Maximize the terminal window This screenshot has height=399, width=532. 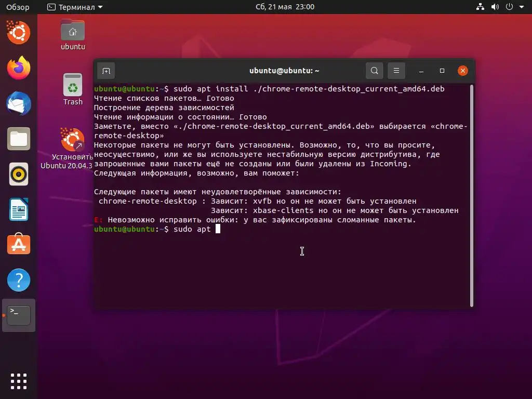(x=442, y=71)
